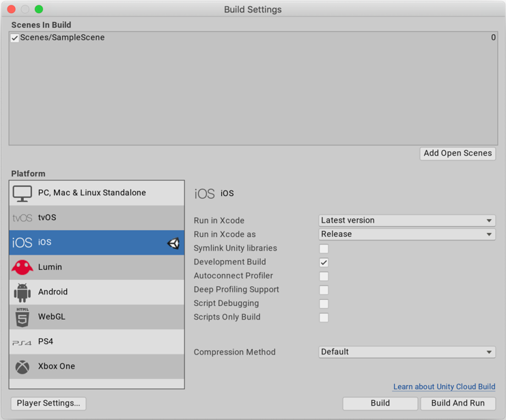Viewport: 506px width, 420px height.
Task: Click the Compression Method label
Action: click(x=235, y=352)
